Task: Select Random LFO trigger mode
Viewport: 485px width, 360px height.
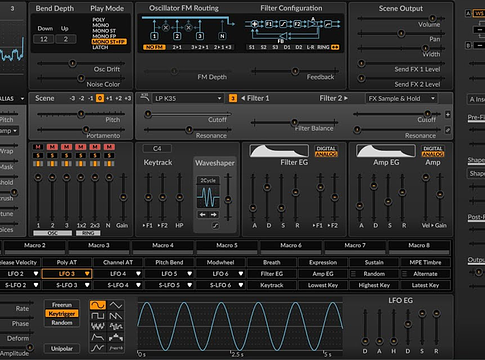Action: [x=62, y=323]
